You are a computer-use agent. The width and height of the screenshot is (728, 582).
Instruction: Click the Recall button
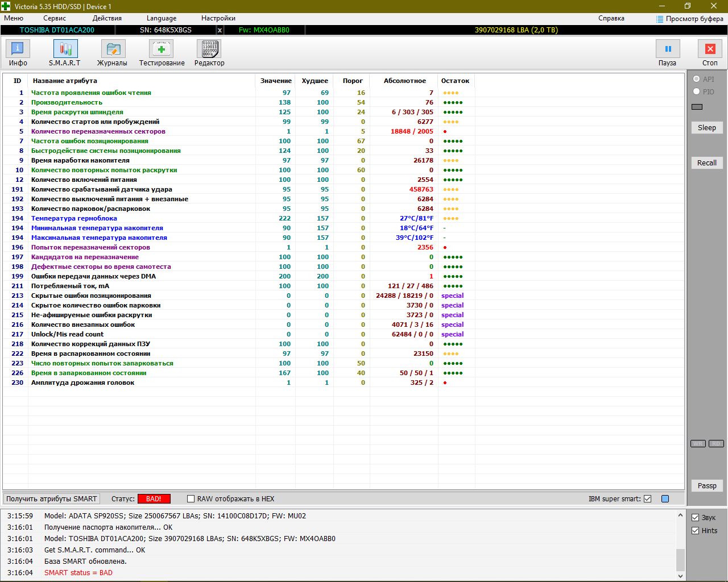pyautogui.click(x=707, y=163)
